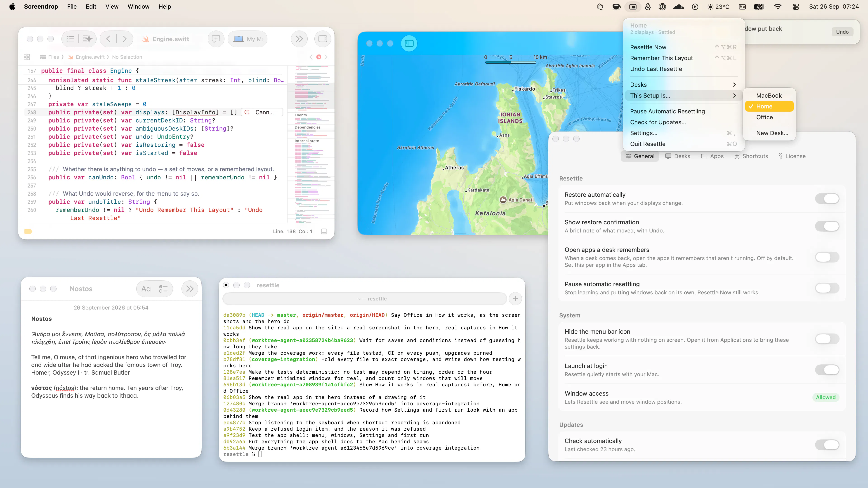Click the Cloudflare cloud menu bar icon

point(678,7)
